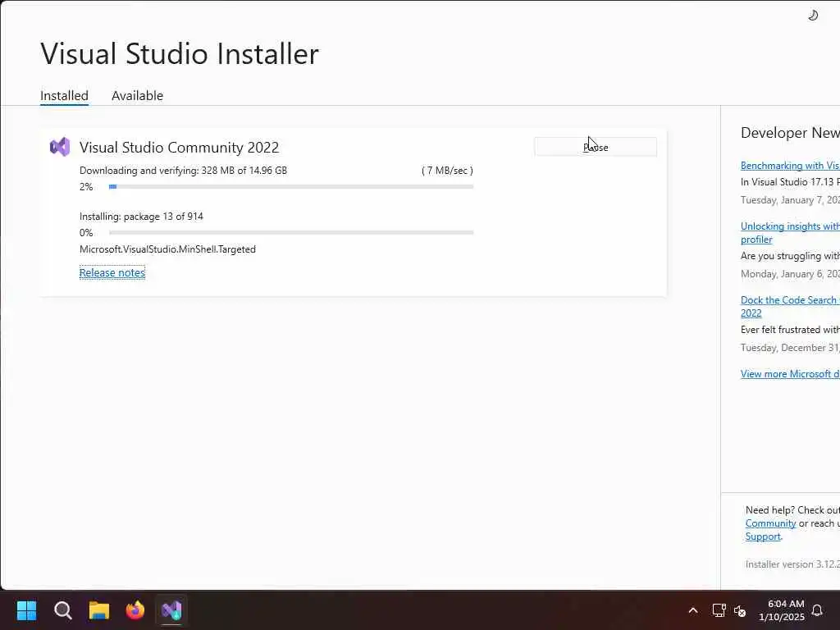The height and width of the screenshot is (630, 840).
Task: Click the download progress bar at 2%
Action: (x=291, y=187)
